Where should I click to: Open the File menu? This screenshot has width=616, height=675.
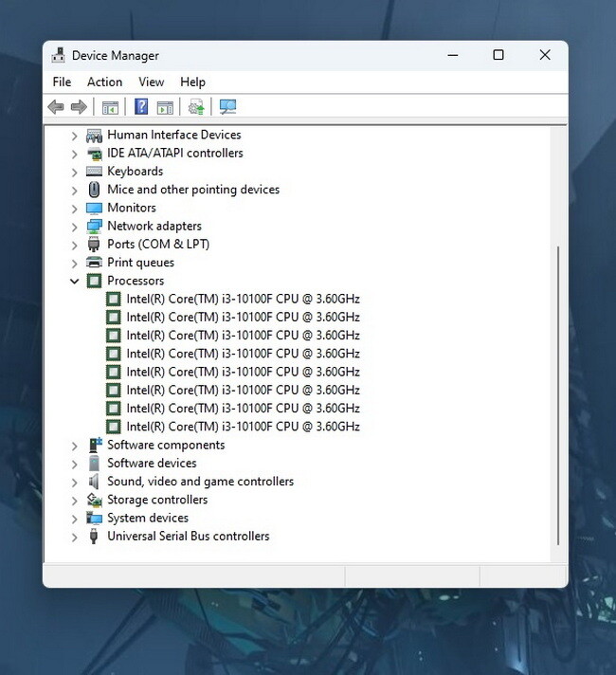click(x=62, y=82)
